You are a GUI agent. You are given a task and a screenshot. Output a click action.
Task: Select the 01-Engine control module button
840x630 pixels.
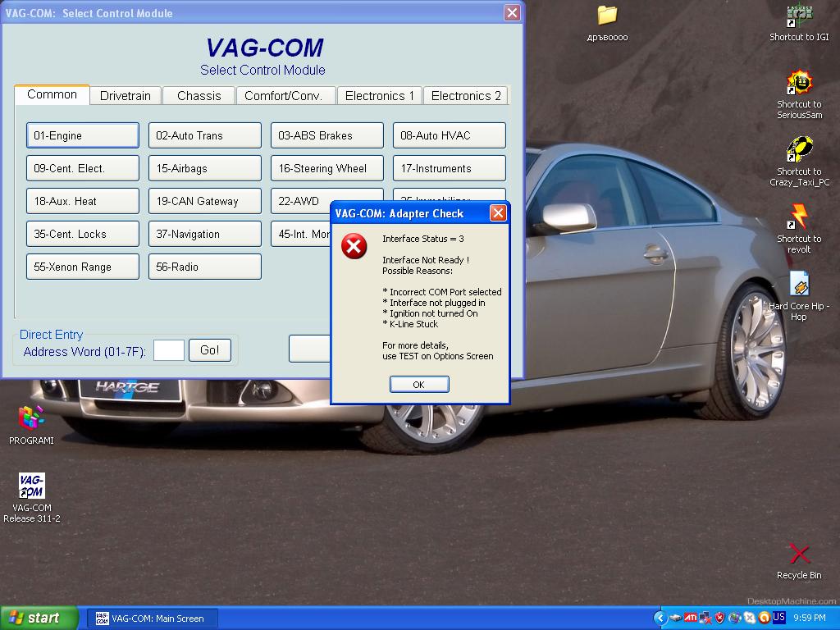(82, 135)
